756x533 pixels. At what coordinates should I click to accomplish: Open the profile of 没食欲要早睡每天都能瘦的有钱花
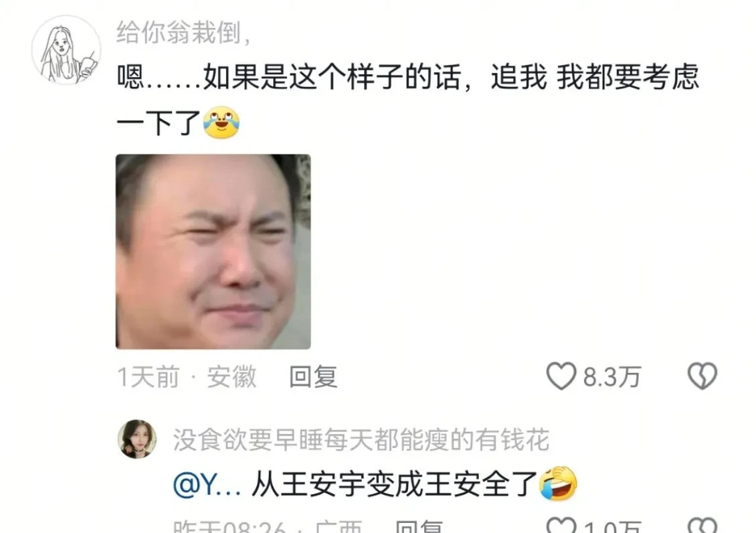pyautogui.click(x=361, y=439)
